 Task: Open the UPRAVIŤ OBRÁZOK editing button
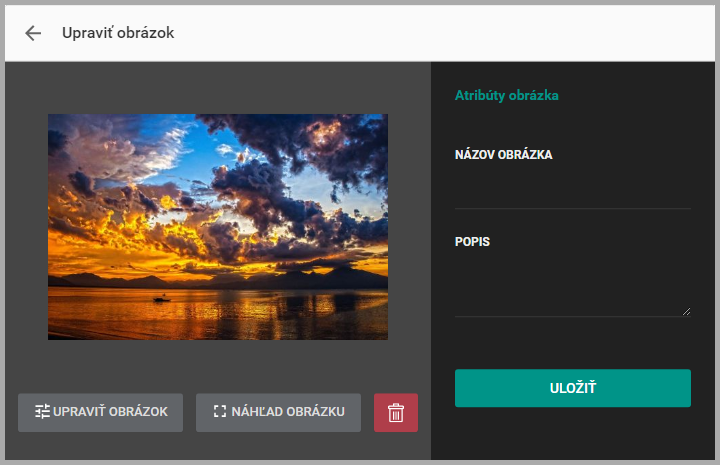pos(101,412)
